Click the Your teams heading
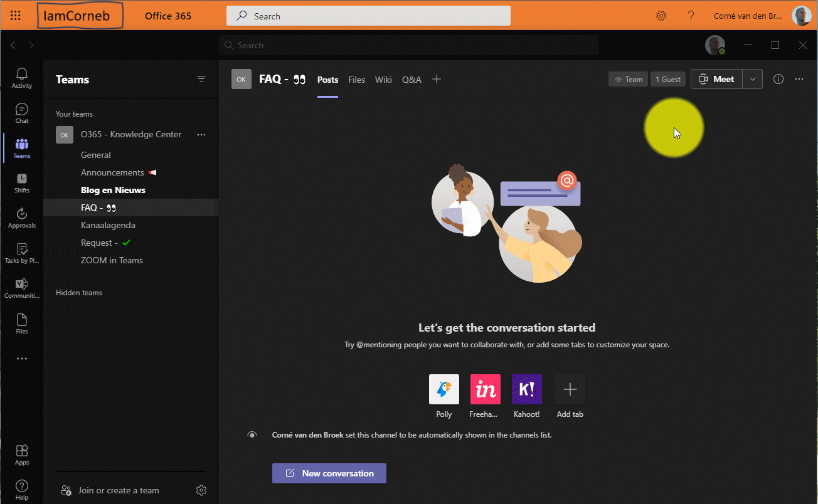 74,114
